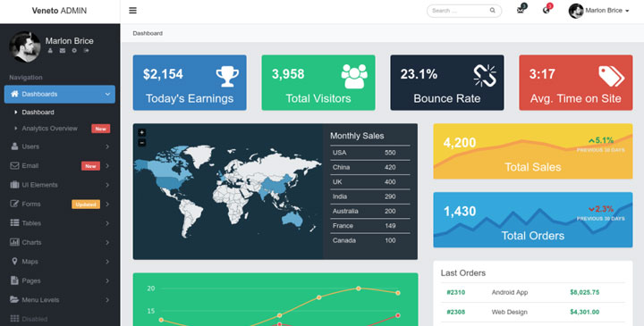The image size is (644, 326).
Task: Select the Dashboard submenu item
Action: pos(38,112)
